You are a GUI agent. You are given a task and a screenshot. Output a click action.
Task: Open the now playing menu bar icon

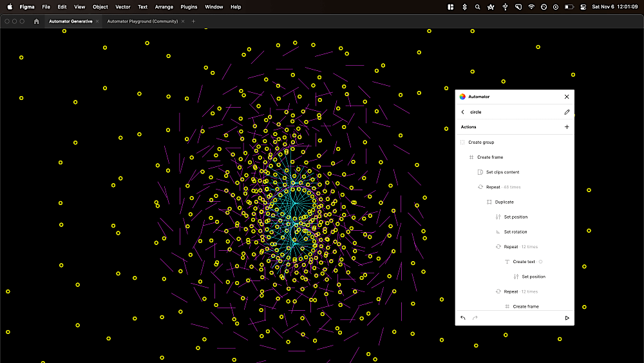click(x=556, y=7)
